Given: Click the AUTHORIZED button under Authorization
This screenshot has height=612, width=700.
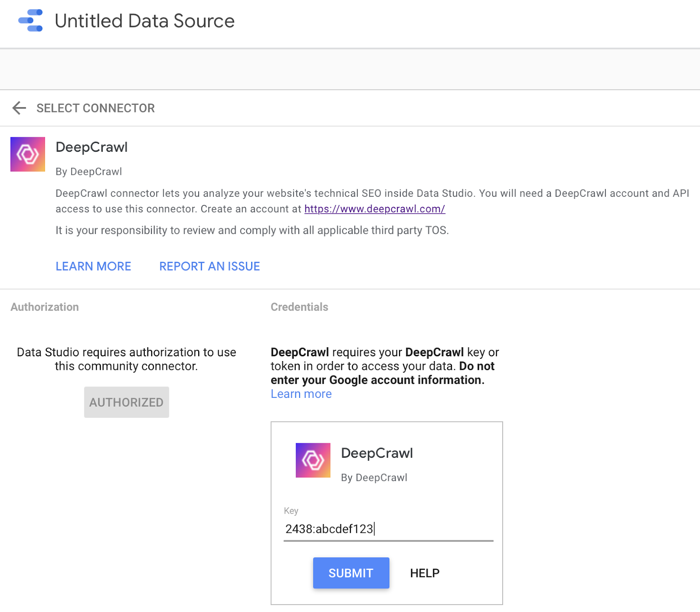Looking at the screenshot, I should 126,402.
